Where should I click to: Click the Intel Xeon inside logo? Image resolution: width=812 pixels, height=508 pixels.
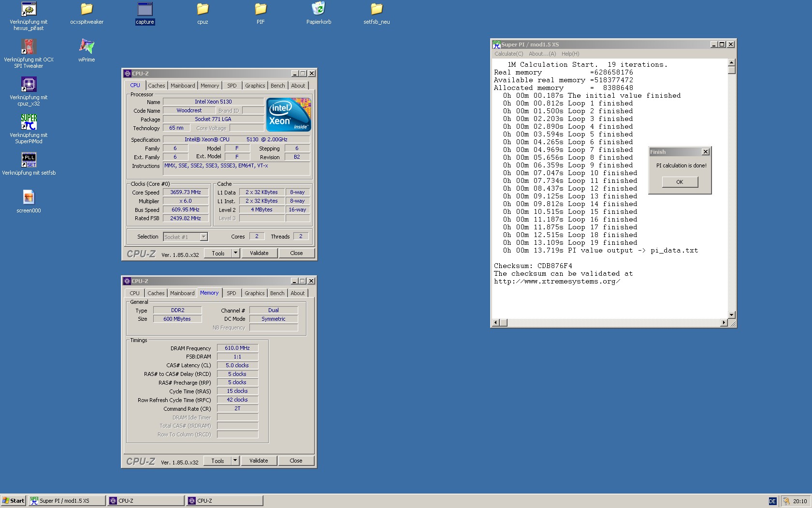pyautogui.click(x=289, y=115)
